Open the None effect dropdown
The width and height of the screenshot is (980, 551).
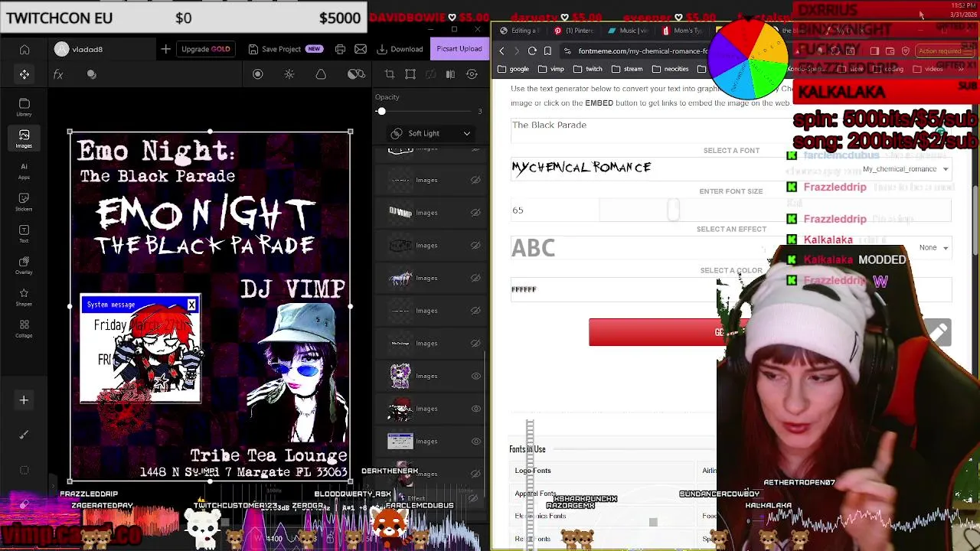pyautogui.click(x=934, y=248)
